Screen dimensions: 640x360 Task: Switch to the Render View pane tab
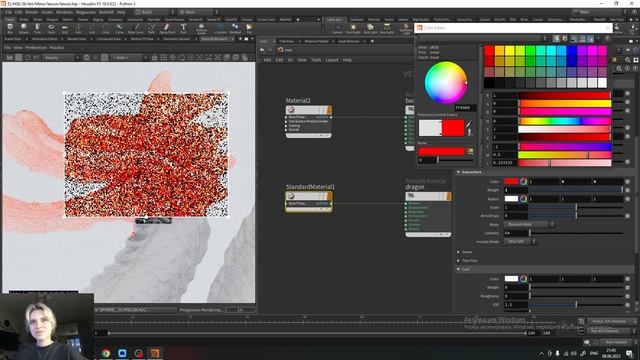(76, 39)
